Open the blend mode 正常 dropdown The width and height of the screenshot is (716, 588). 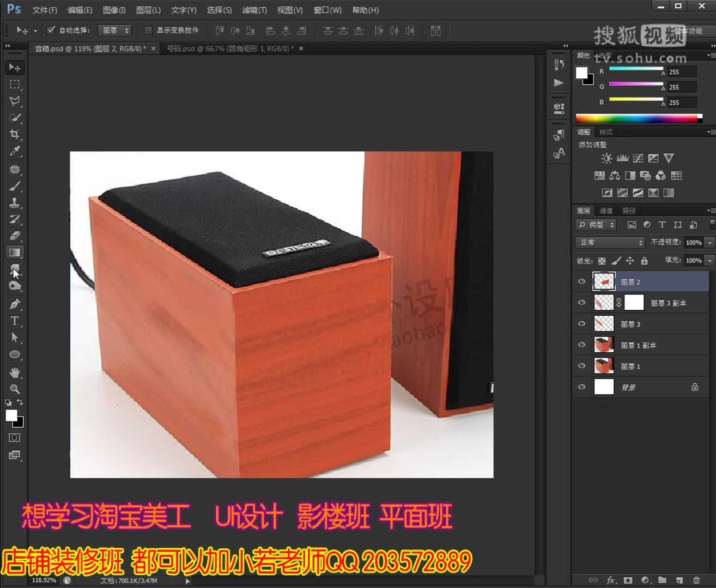pos(610,242)
